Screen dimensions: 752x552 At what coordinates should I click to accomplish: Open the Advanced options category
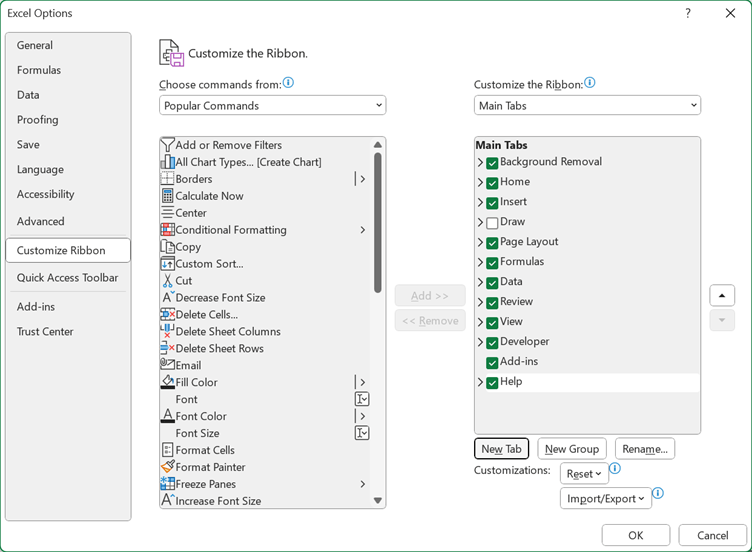click(x=40, y=221)
